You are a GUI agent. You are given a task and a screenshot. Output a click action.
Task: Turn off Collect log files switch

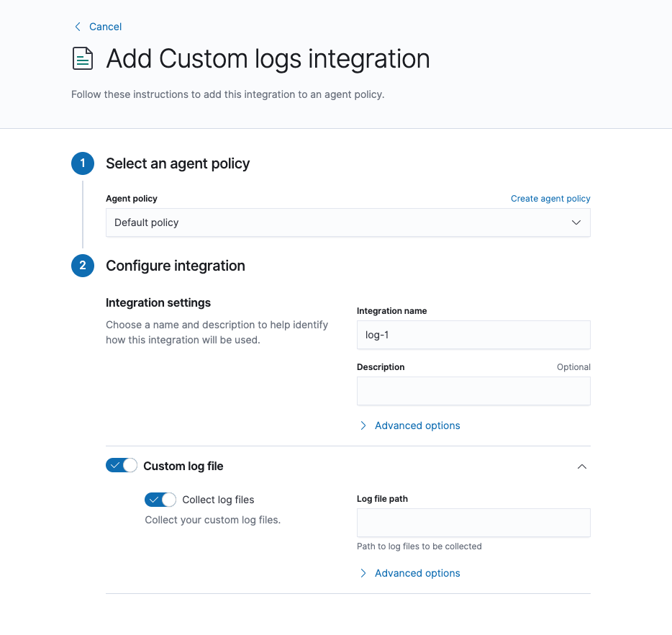point(160,500)
